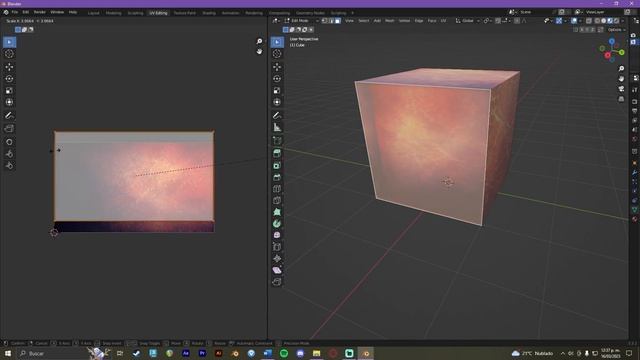Open the UV menu in 3D viewport

coord(443,21)
